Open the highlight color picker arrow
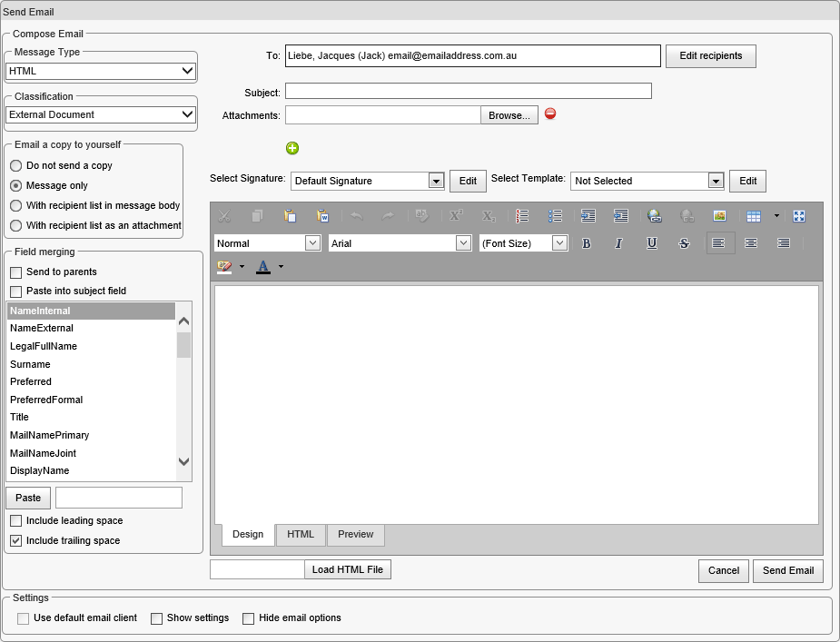 (242, 266)
